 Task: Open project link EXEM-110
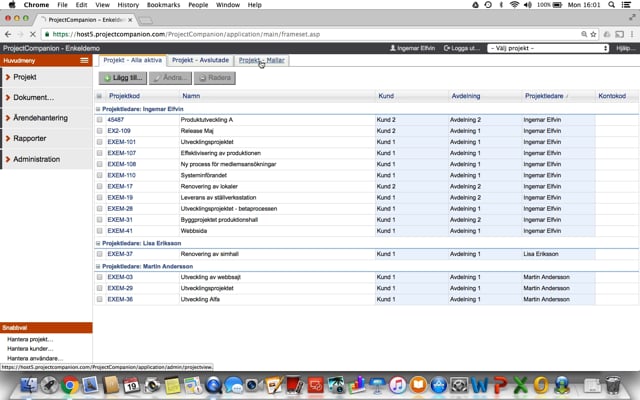point(122,175)
